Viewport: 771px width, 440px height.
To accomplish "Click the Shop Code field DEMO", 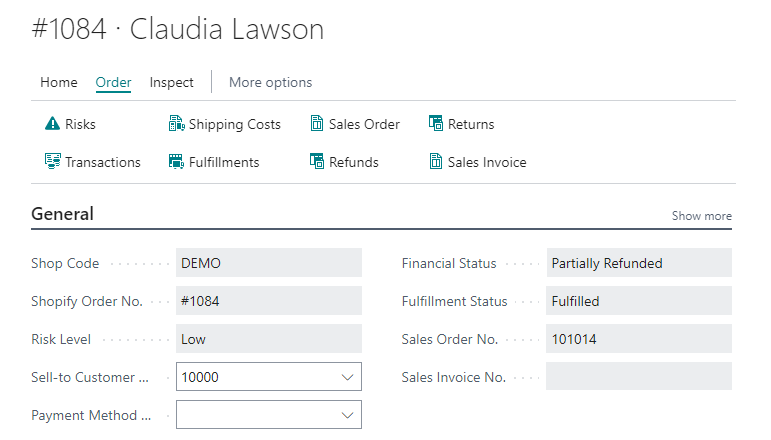I will tap(268, 263).
